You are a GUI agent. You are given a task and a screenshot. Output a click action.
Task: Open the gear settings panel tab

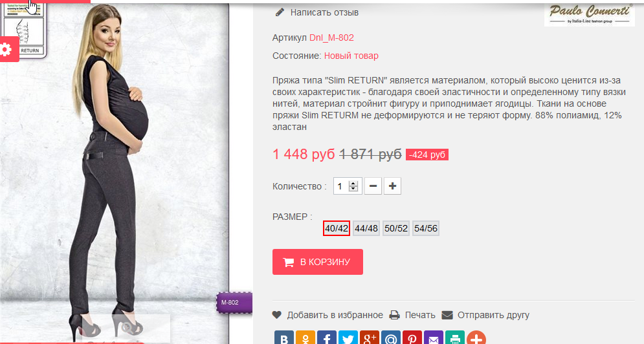pyautogui.click(x=7, y=50)
